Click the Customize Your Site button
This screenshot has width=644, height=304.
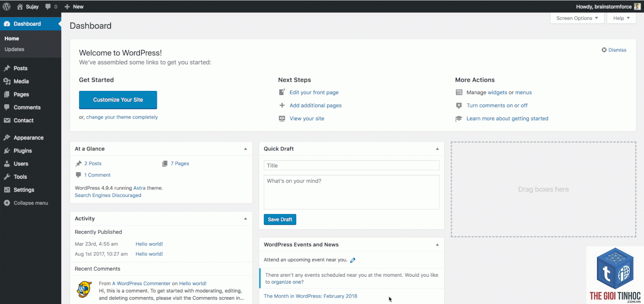point(118,100)
